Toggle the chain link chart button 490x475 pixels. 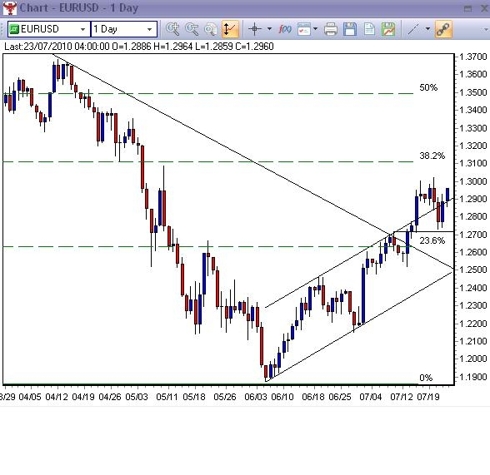click(443, 29)
